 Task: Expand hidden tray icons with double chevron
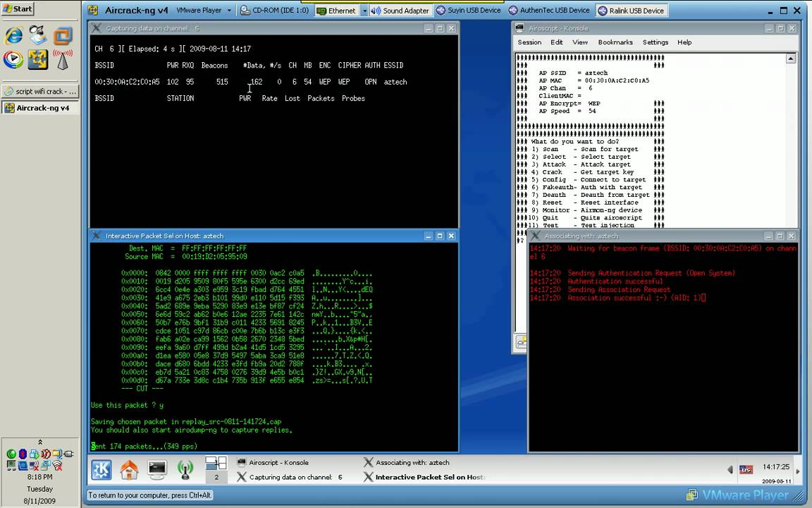40,442
